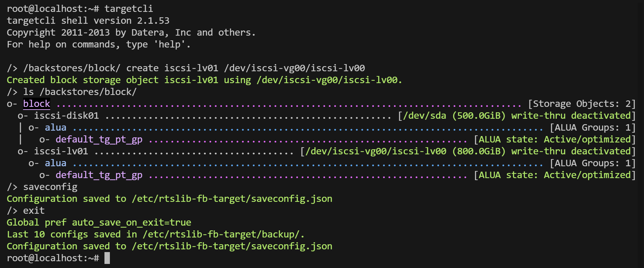This screenshot has height=268, width=644.
Task: Click the "targetcli shell version 2.1.53" line
Action: tap(88, 21)
